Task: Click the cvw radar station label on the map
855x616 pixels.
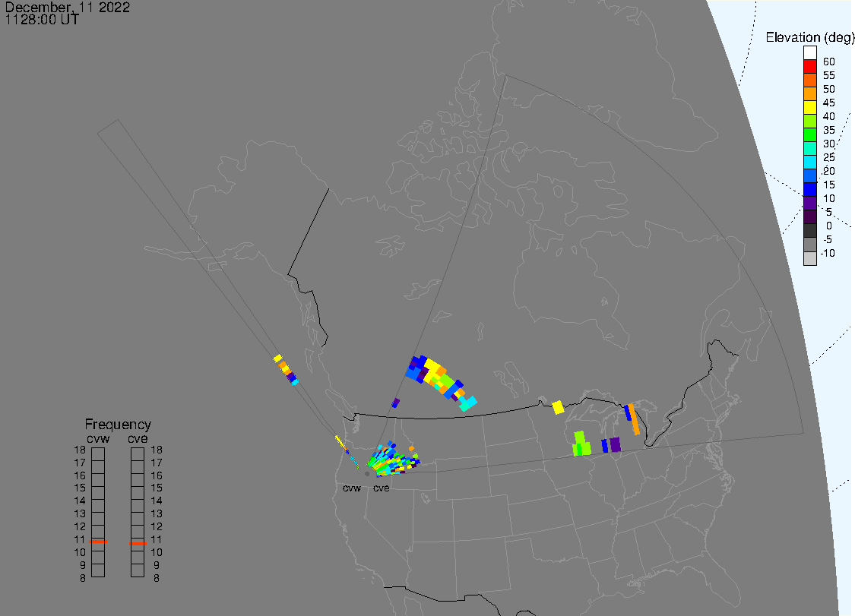Action: click(351, 488)
